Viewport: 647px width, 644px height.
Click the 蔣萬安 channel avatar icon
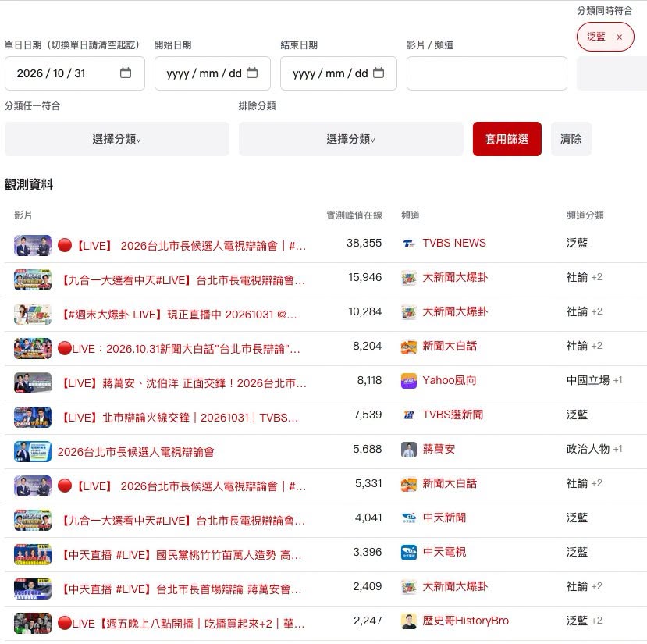(x=408, y=449)
